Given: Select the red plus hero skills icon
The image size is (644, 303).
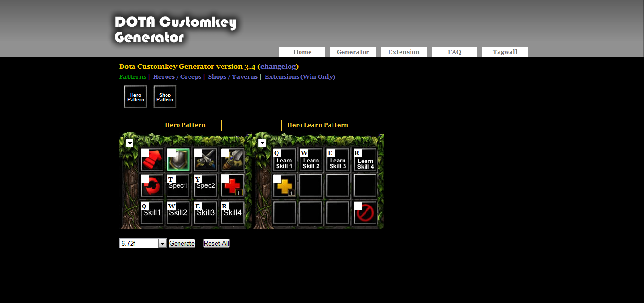Looking at the screenshot, I should (233, 186).
